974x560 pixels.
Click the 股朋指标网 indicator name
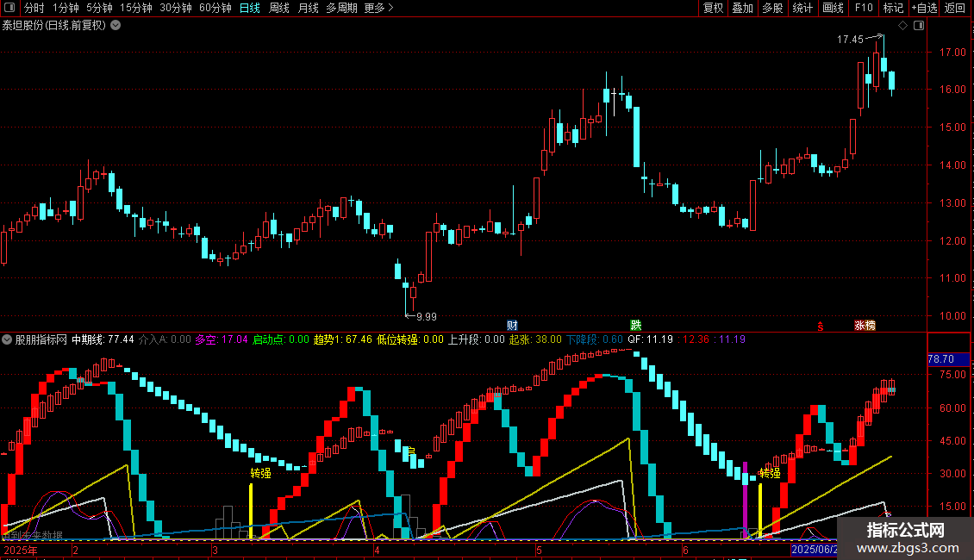[x=41, y=339]
